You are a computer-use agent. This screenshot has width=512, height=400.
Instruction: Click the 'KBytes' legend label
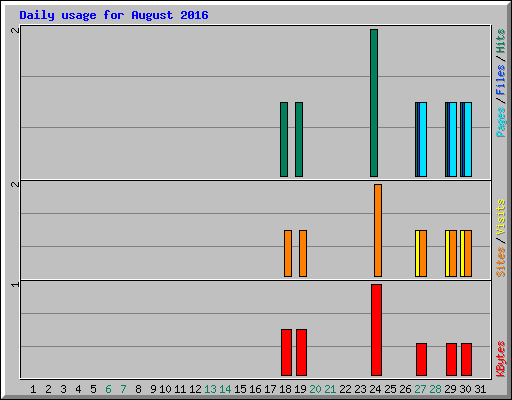501,359
